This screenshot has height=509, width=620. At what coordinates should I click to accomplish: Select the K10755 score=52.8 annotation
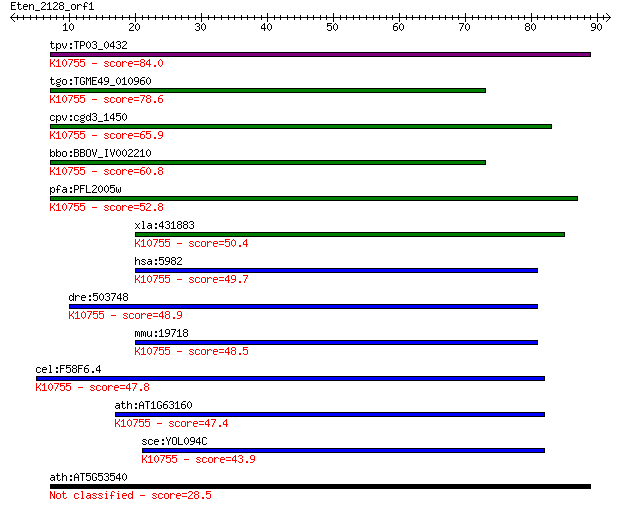point(106,208)
